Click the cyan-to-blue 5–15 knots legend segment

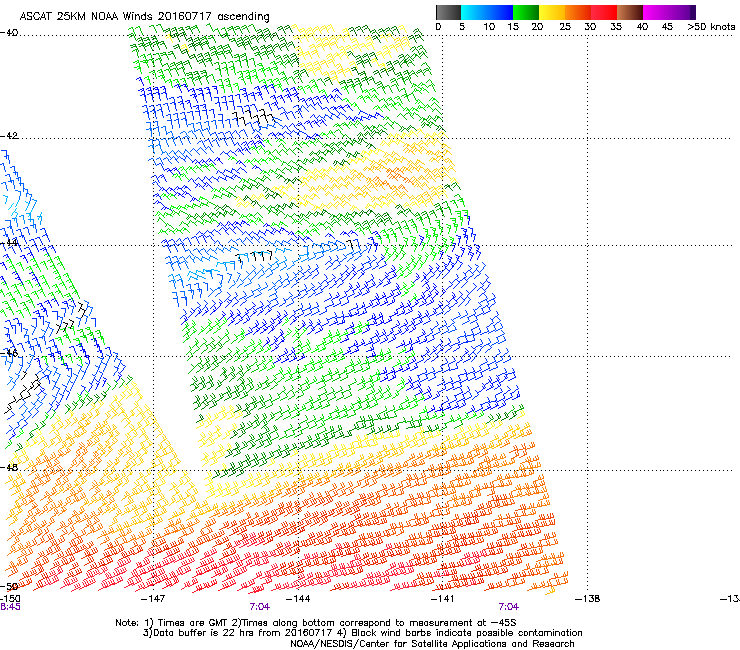click(487, 12)
